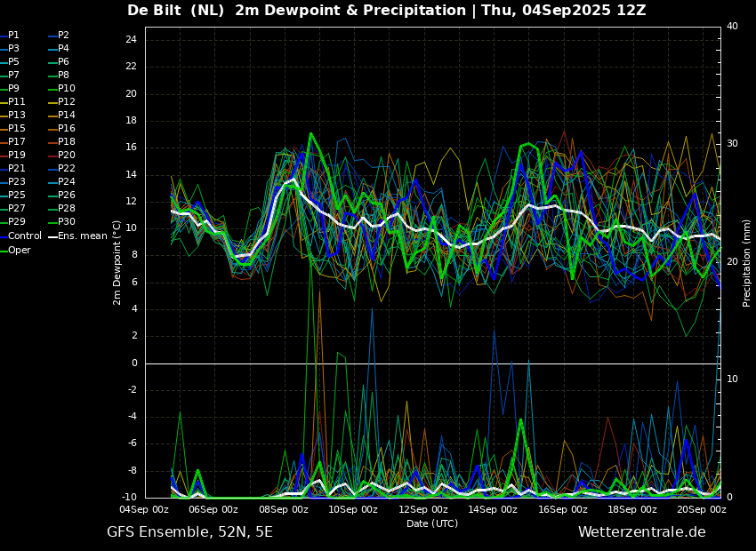Select the P2 legend label

[x=60, y=36]
